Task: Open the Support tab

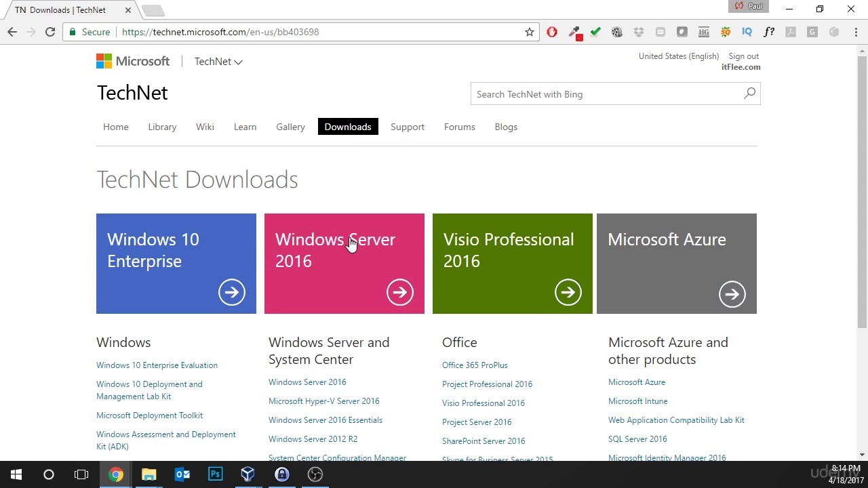Action: coord(408,127)
